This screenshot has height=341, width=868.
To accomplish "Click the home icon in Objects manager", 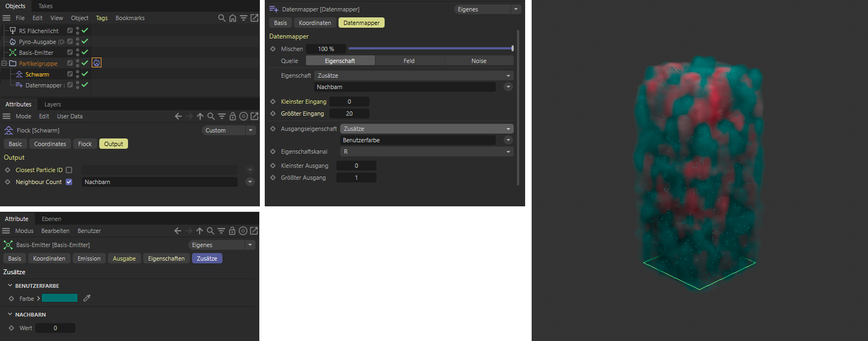I will pyautogui.click(x=232, y=18).
